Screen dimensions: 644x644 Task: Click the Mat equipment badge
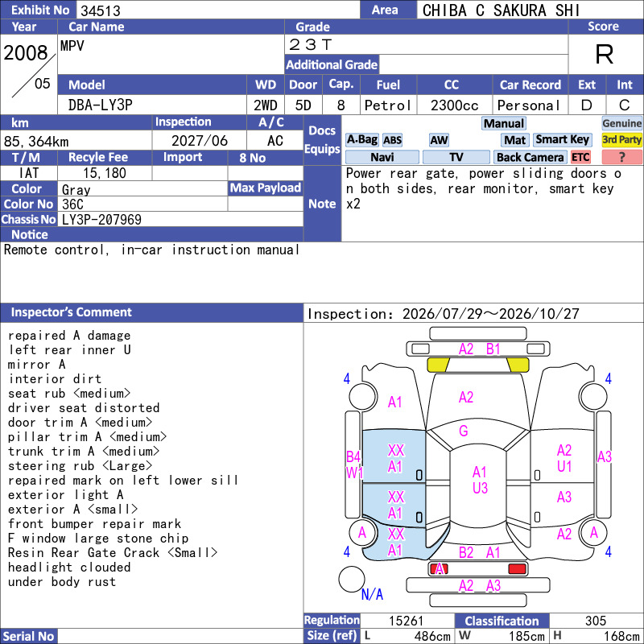(x=515, y=140)
